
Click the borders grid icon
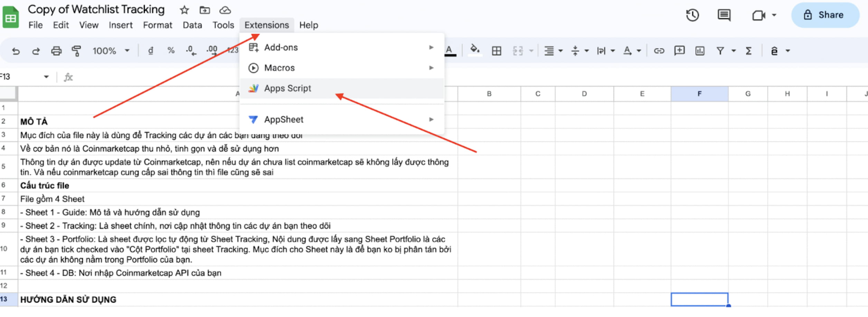point(496,51)
